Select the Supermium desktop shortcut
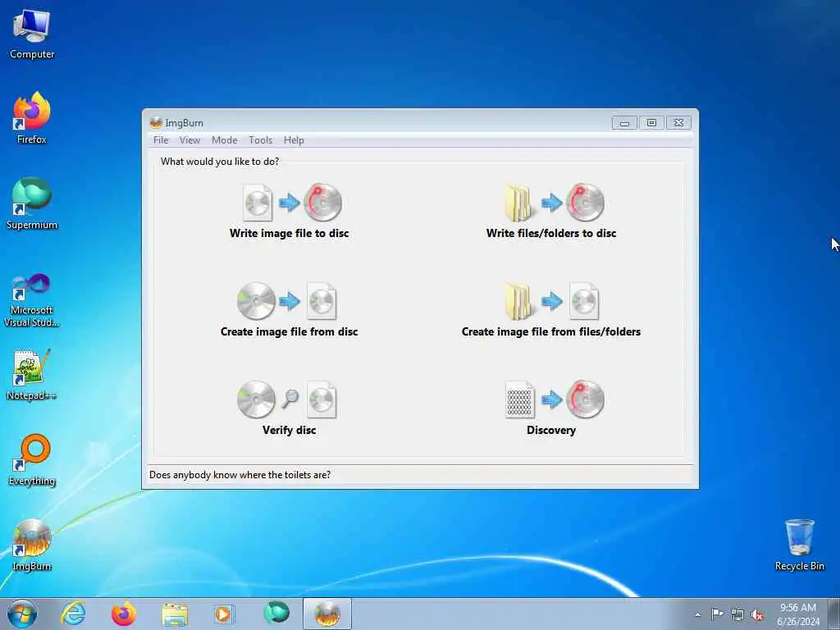 [x=32, y=203]
